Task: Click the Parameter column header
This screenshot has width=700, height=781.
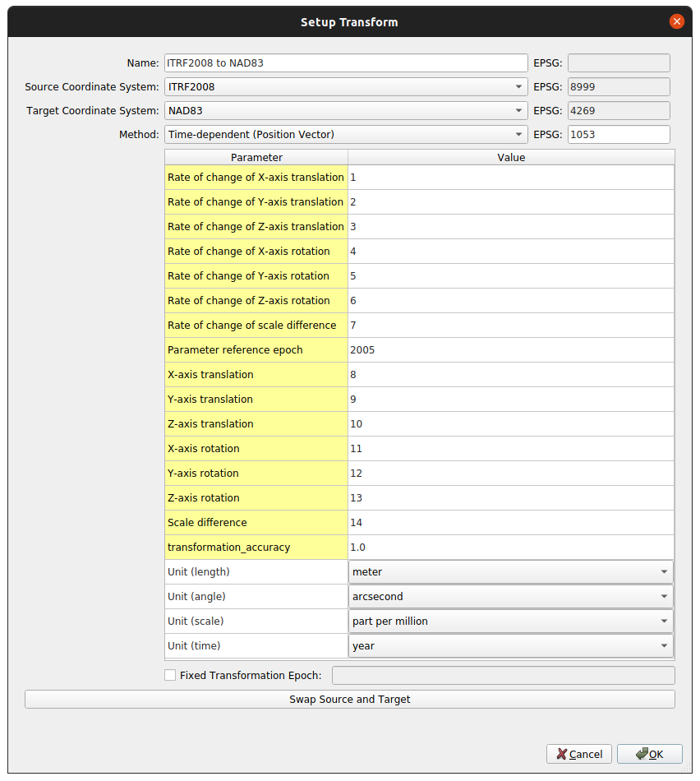Action: [256, 157]
